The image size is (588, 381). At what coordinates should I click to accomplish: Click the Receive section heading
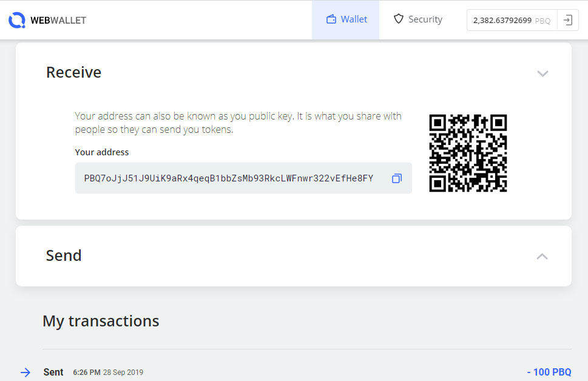click(x=74, y=72)
